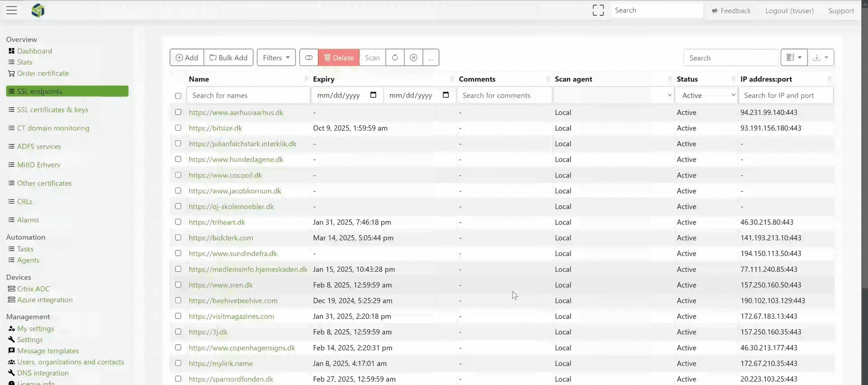Image resolution: width=868 pixels, height=385 pixels.
Task: Click the Settings wrench icon
Action: click(x=12, y=340)
